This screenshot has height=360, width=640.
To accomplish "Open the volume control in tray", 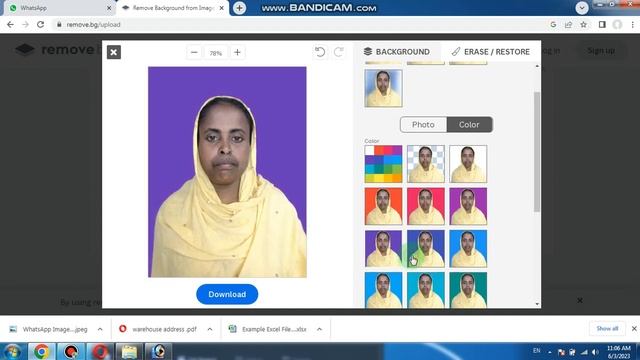I will click(x=595, y=352).
